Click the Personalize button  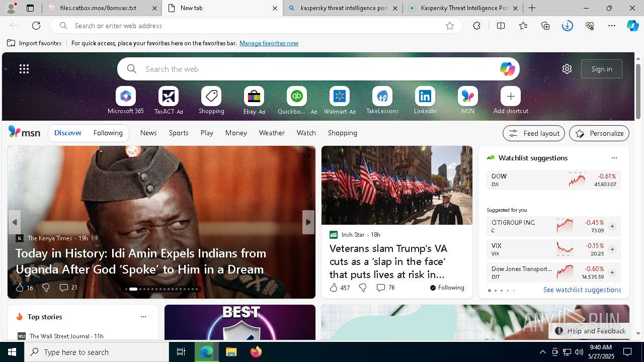(599, 133)
